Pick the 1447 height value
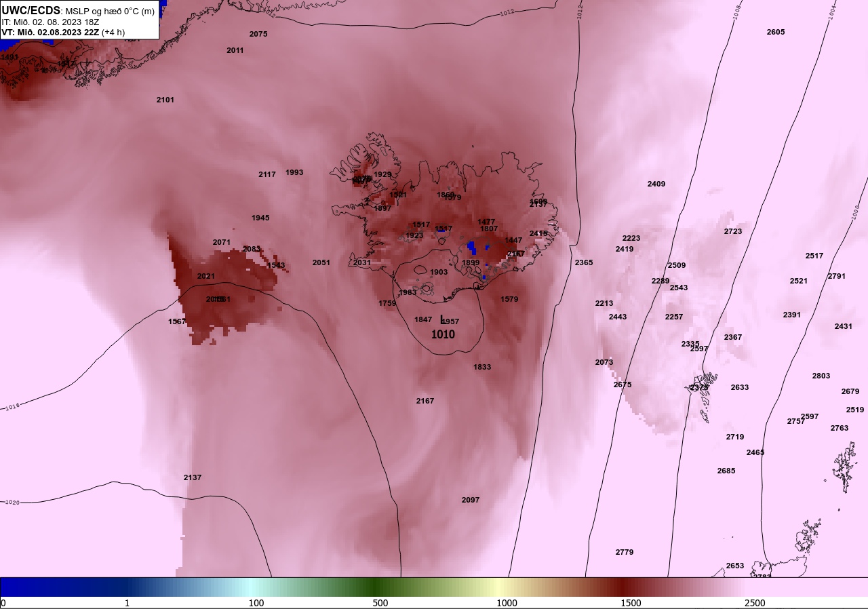Viewport: 868px width, 609px height. coord(513,240)
